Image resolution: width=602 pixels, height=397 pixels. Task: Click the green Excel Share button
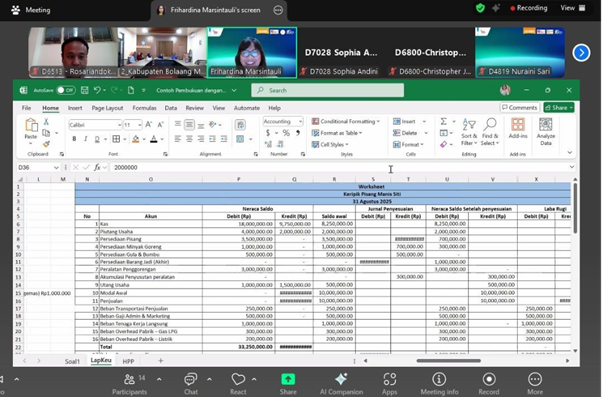559,108
